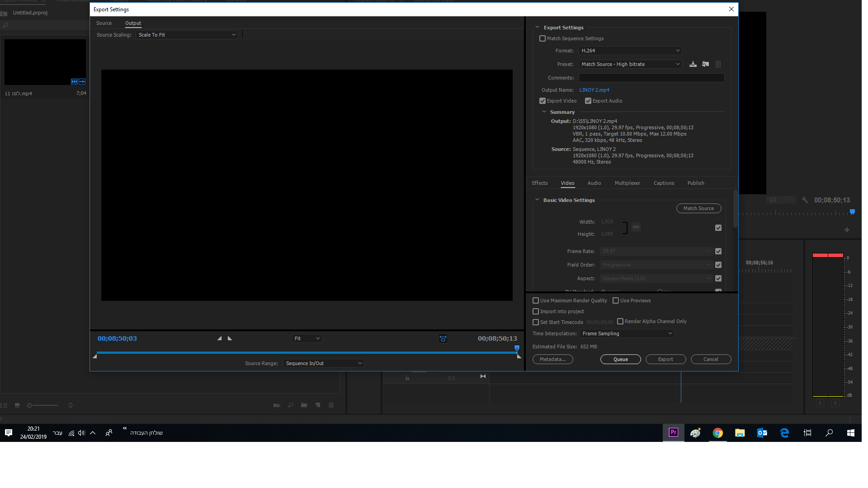Uncheck the Export Audio checkbox

(x=588, y=101)
